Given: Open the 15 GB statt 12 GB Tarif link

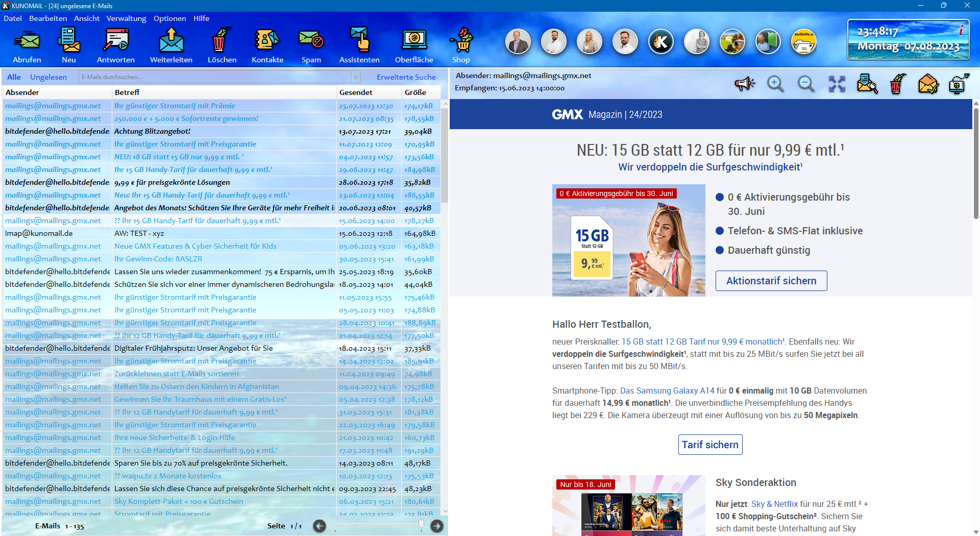Looking at the screenshot, I should (x=702, y=342).
